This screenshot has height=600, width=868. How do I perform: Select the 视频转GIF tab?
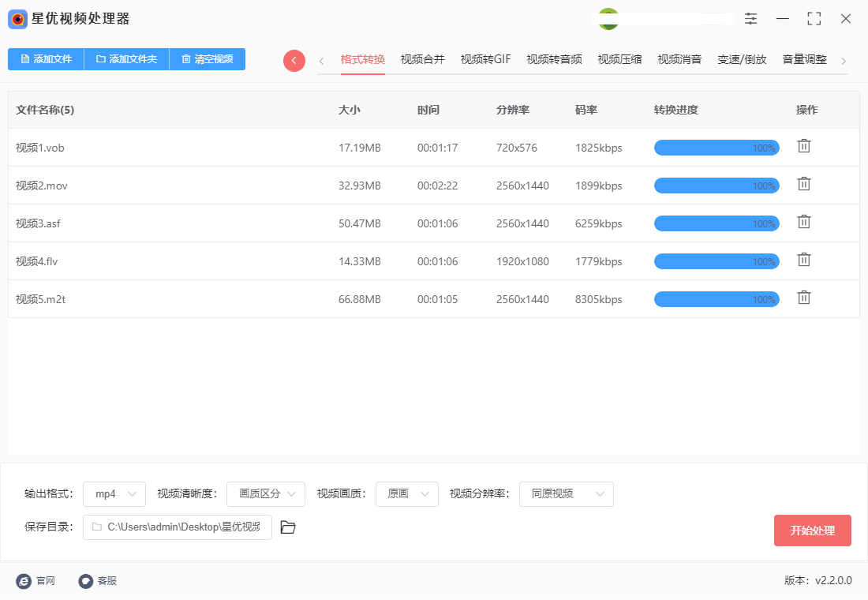click(485, 59)
